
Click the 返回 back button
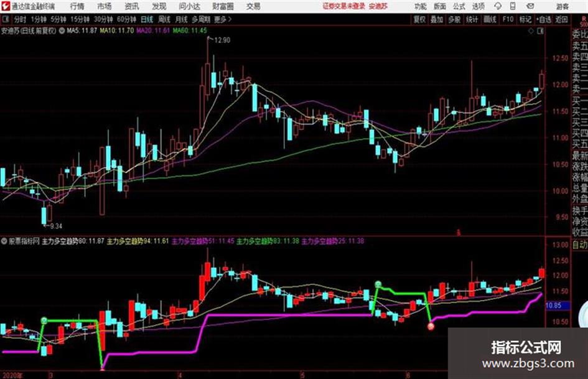tap(561, 19)
